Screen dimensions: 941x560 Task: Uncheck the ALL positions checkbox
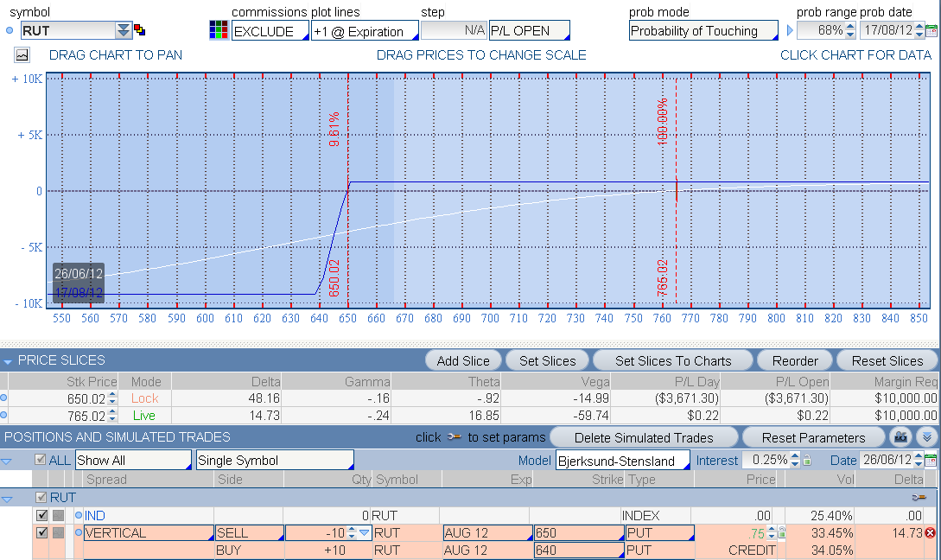40,461
